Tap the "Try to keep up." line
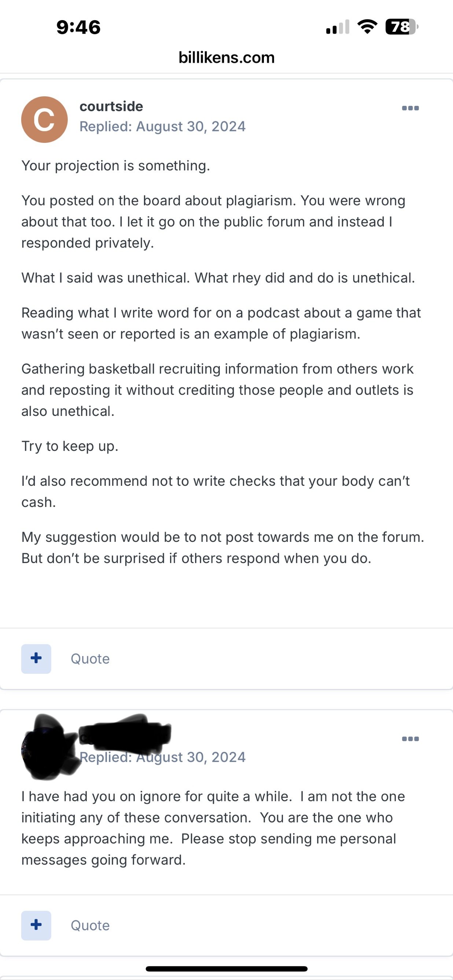The height and width of the screenshot is (980, 453). click(70, 446)
